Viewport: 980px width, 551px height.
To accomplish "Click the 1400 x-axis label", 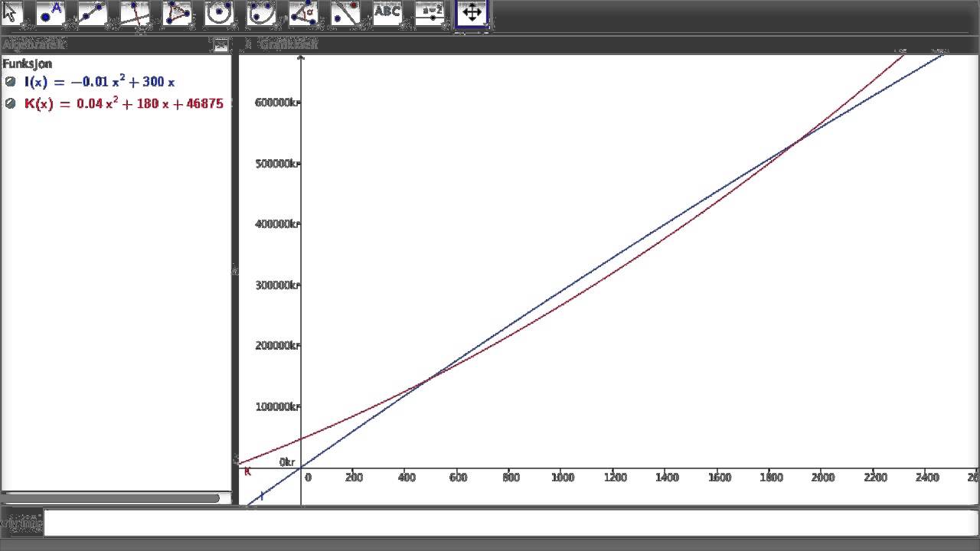I will pos(667,478).
